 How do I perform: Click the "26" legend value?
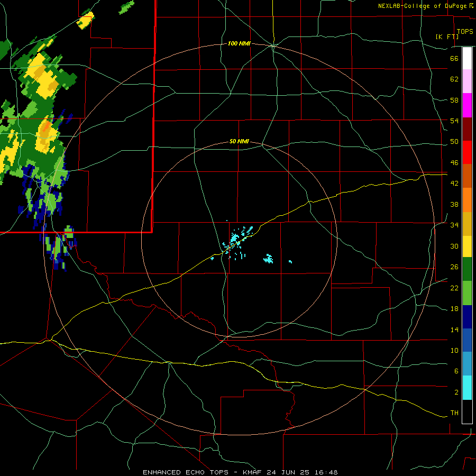[x=454, y=267]
